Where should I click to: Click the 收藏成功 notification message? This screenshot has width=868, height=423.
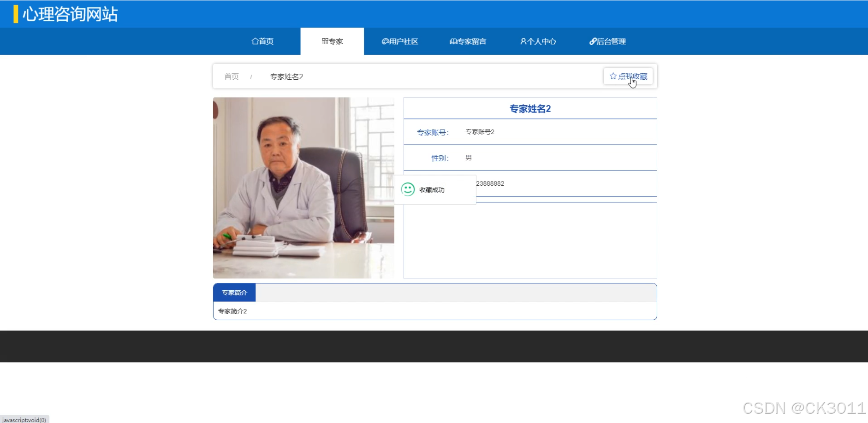(432, 190)
